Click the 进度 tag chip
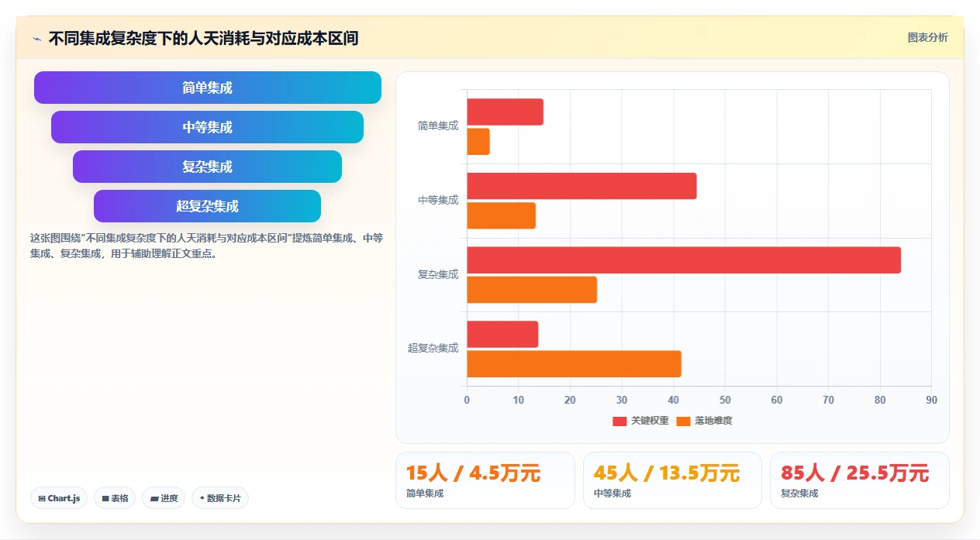 pyautogui.click(x=164, y=498)
